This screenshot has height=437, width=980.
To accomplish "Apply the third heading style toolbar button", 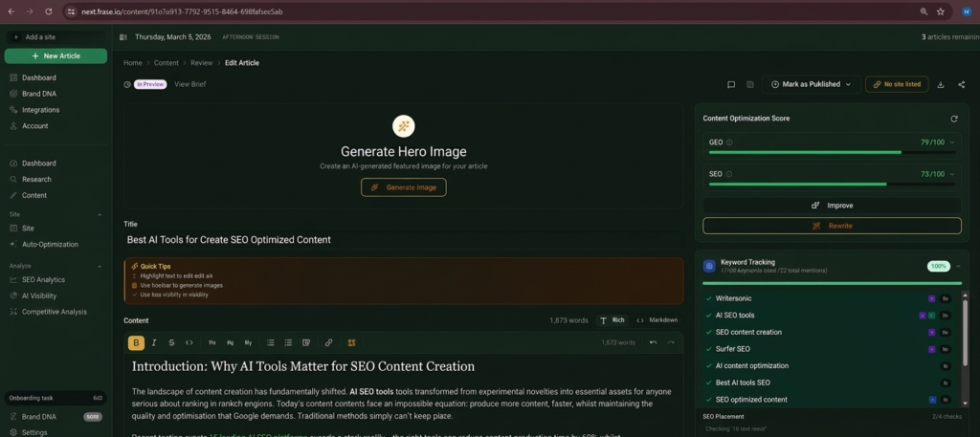I will click(248, 342).
